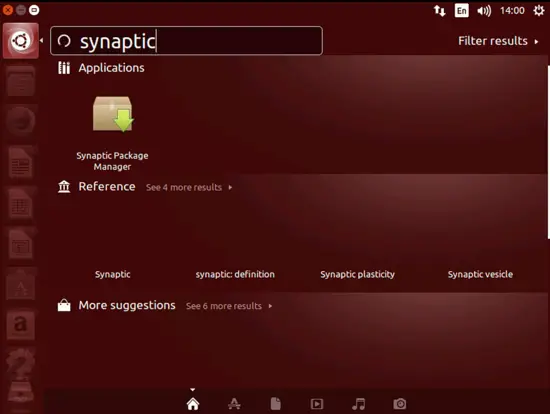The image size is (550, 414).
Task: Click the Ubuntu Dash home button
Action: (21, 41)
